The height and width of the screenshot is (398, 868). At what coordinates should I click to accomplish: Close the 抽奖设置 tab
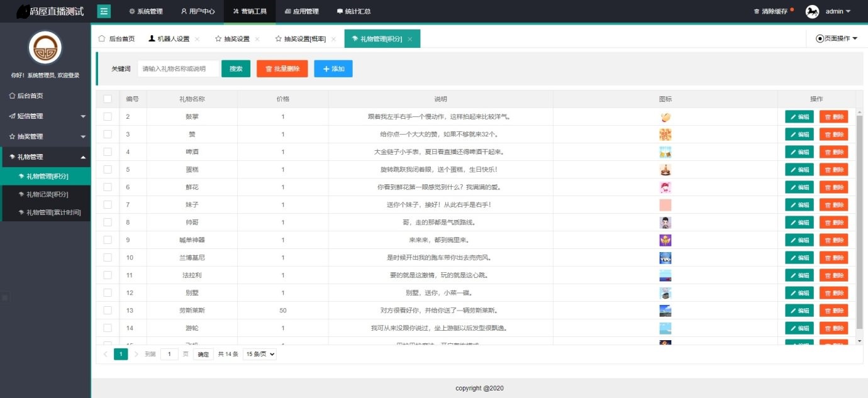click(257, 39)
